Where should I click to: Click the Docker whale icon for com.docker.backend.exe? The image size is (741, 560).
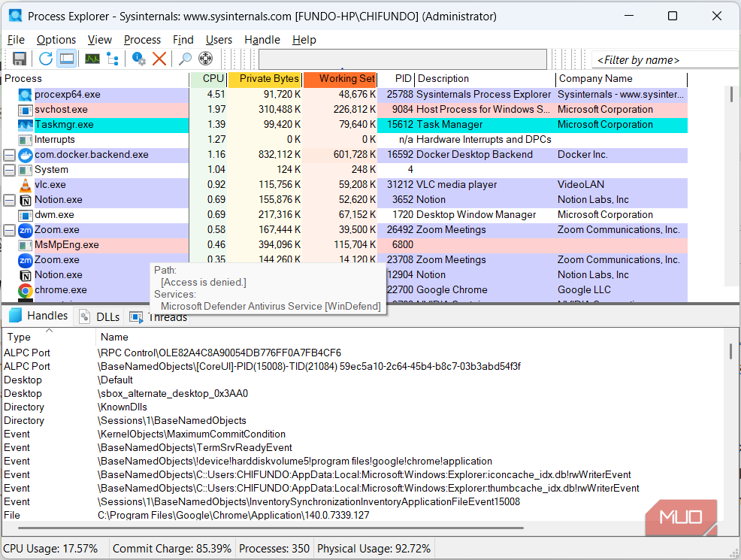coord(25,155)
